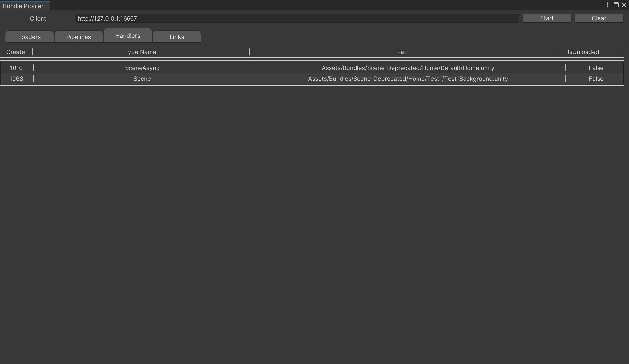Click the Path column header
This screenshot has width=629, height=364.
pos(403,52)
